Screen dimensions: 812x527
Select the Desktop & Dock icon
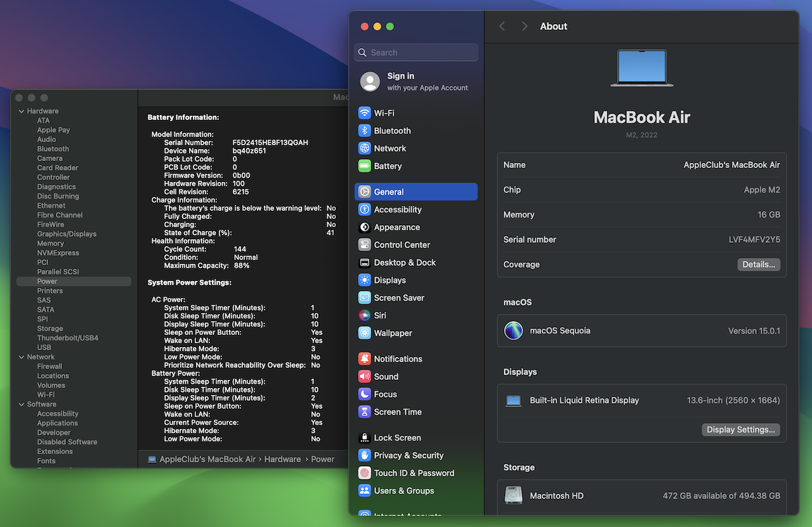point(364,263)
